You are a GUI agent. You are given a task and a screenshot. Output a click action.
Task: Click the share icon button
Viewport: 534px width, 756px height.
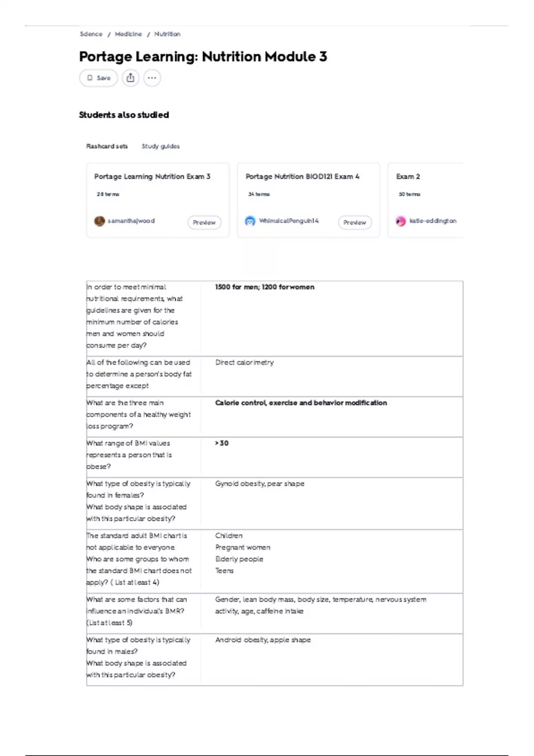click(130, 78)
